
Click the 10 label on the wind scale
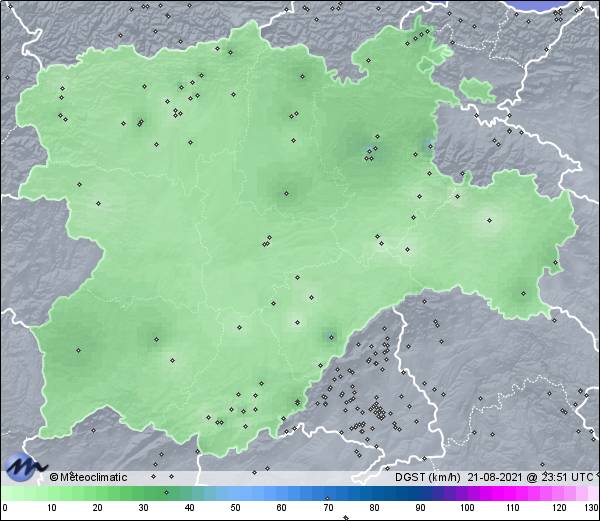52,508
